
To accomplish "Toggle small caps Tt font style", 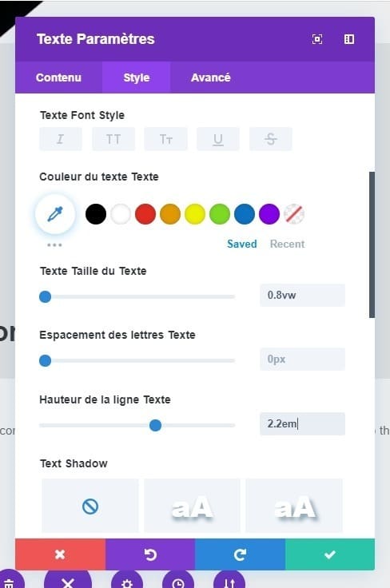I will click(x=165, y=139).
